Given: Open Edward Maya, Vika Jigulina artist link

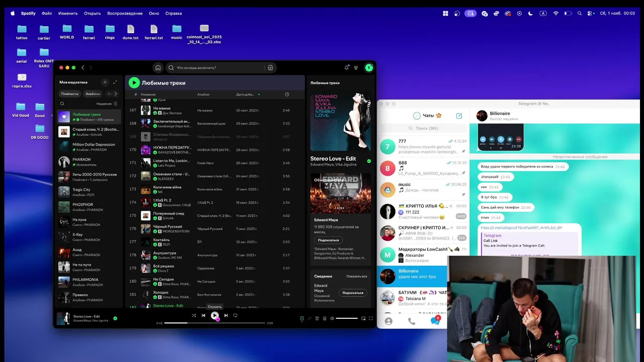Looking at the screenshot, I should pyautogui.click(x=334, y=164).
